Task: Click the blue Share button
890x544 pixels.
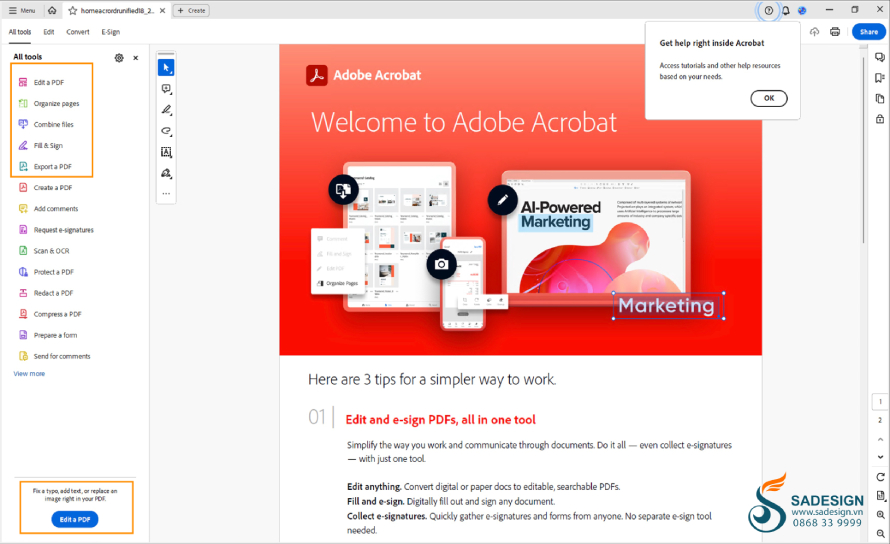Action: pyautogui.click(x=868, y=32)
